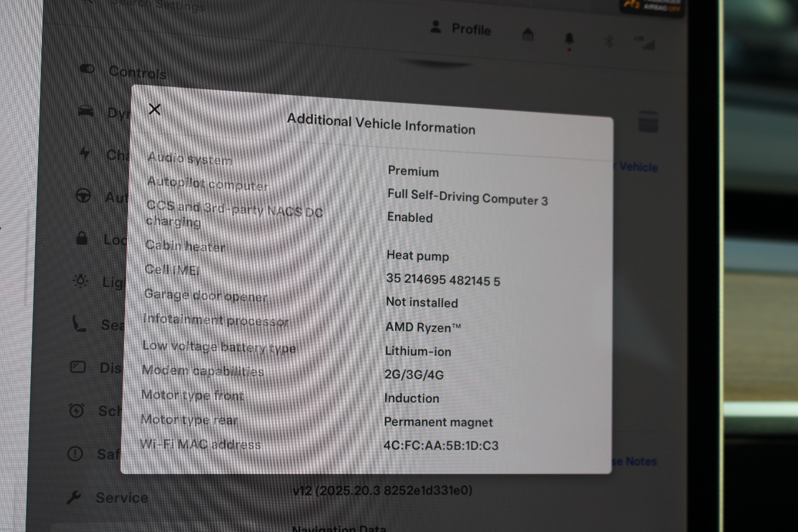Open Schedule via the clock icon

[x=76, y=410]
